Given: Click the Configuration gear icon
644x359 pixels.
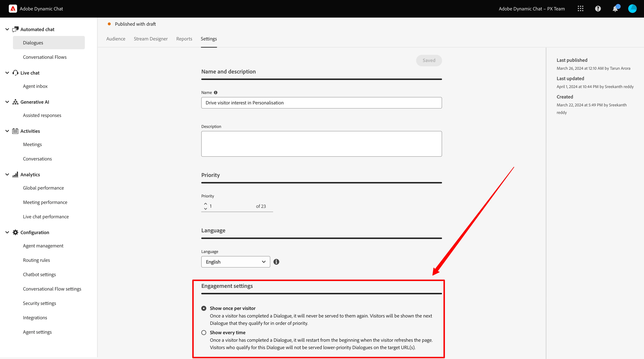Looking at the screenshot, I should (x=15, y=232).
